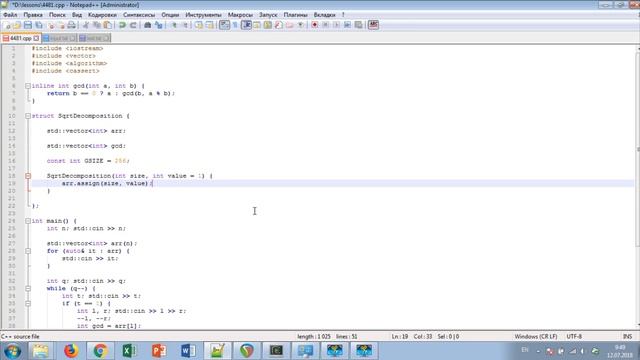Click the Copy toolbar icon
Viewport: 640px width, 360px height.
97,25
